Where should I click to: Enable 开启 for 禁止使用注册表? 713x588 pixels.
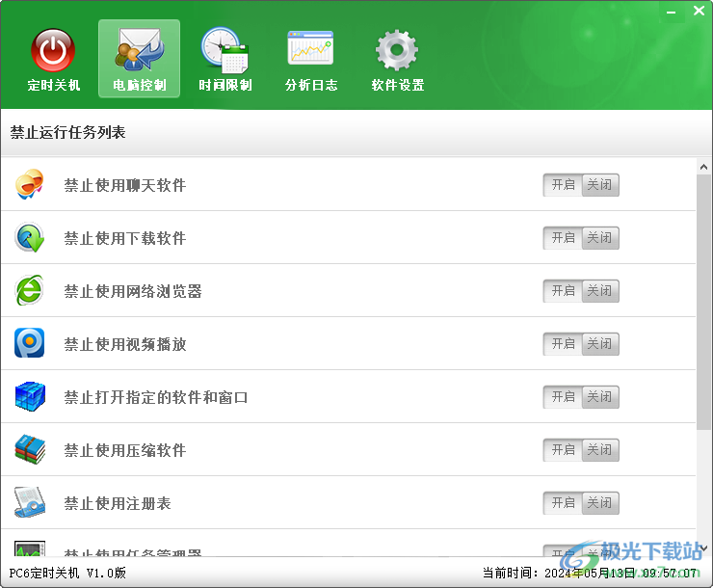click(563, 503)
